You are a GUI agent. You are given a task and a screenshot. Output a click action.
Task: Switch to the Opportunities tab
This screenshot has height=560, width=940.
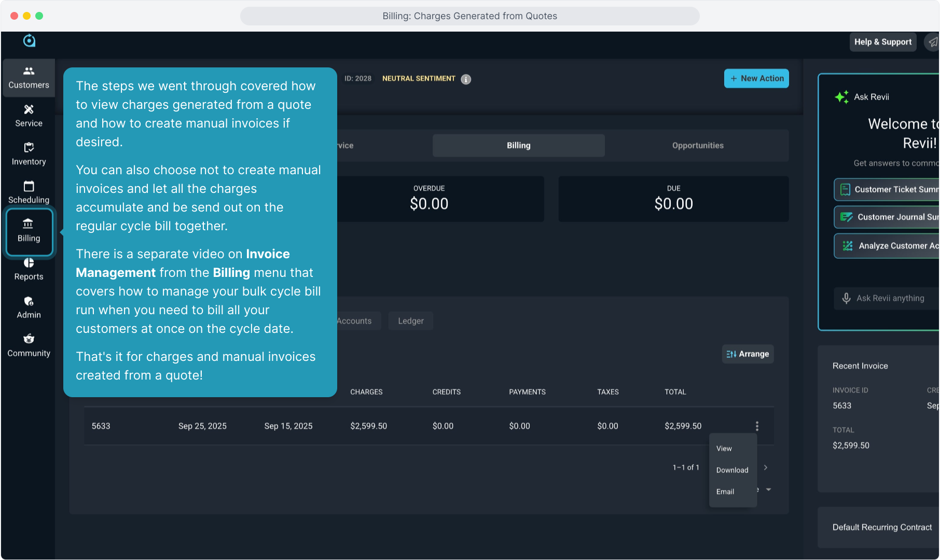pos(697,146)
